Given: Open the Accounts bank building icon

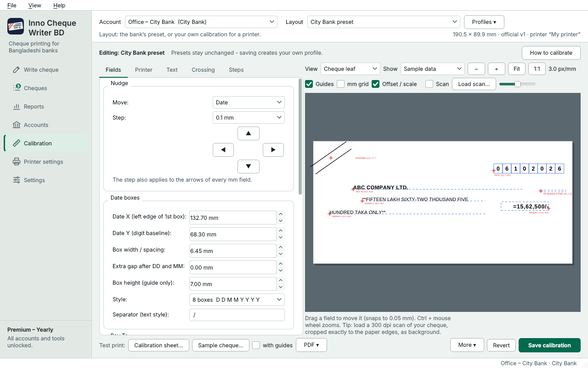Looking at the screenshot, I should [x=17, y=125].
